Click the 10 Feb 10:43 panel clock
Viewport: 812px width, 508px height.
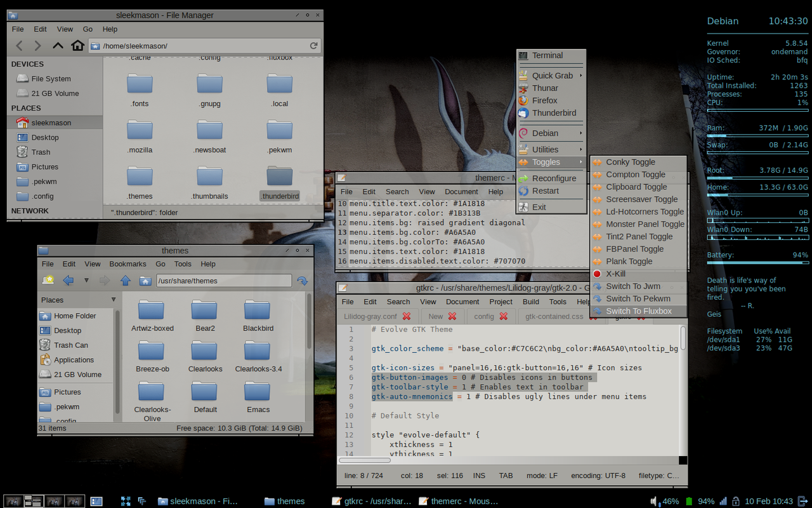(769, 501)
